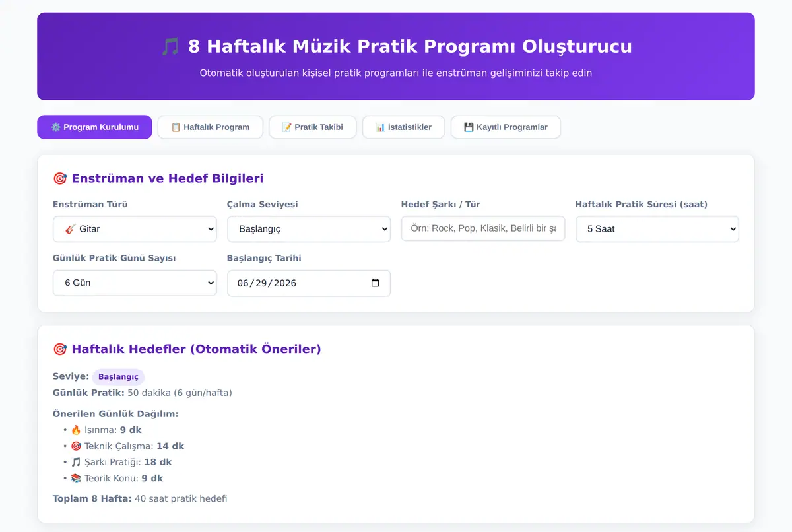Expand the Enstrüman Türü dropdown

(x=135, y=229)
